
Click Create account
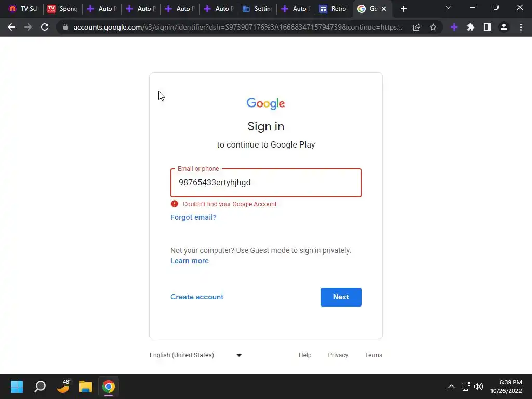pos(197,297)
